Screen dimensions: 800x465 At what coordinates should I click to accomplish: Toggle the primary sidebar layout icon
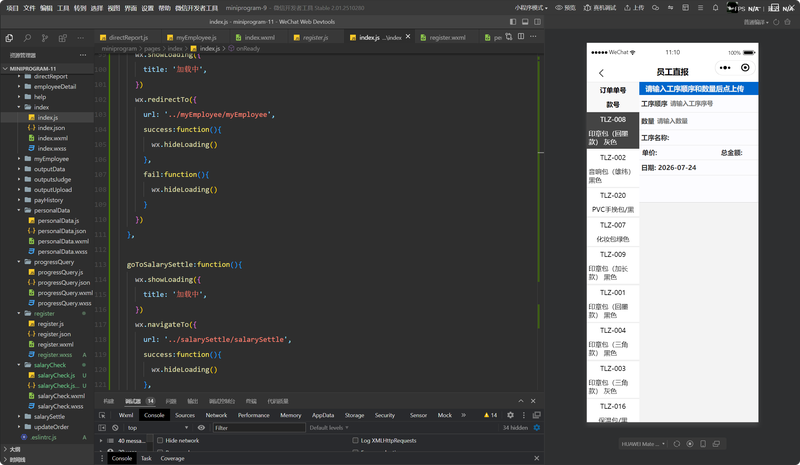click(513, 22)
